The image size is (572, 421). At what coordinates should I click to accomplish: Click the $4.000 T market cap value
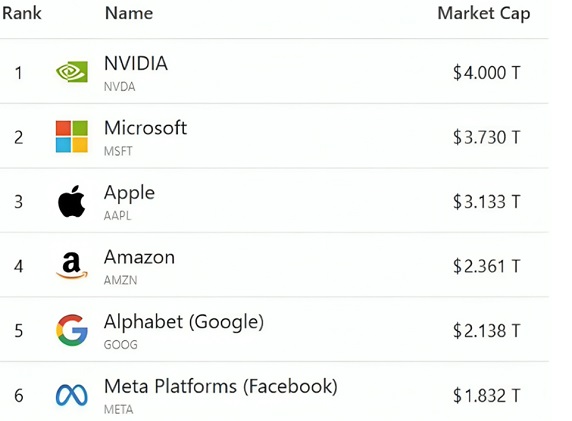486,73
